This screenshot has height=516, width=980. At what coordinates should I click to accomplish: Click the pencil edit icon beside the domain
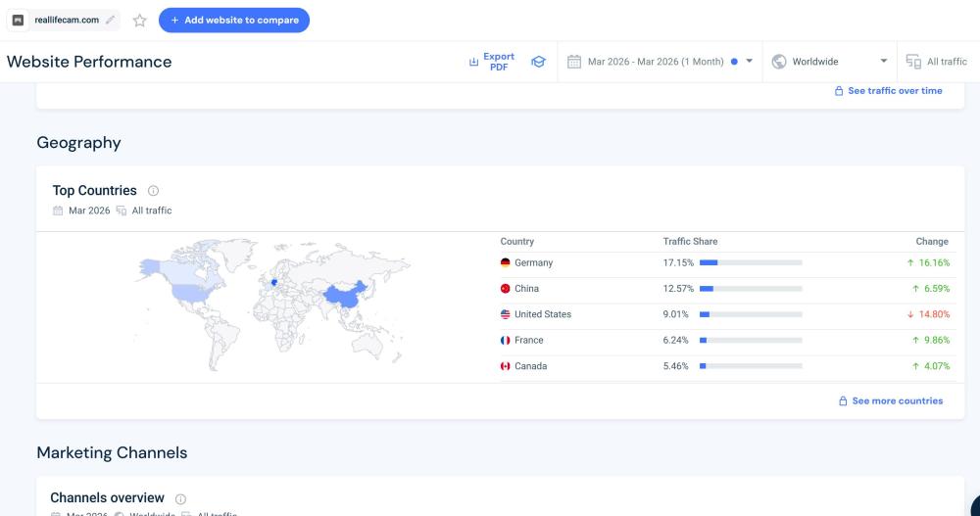111,20
